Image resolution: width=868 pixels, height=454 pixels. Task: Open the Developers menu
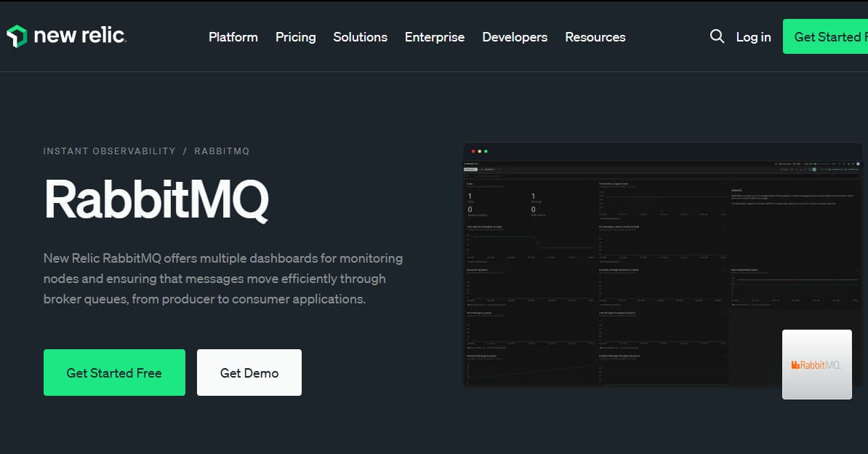coord(514,37)
